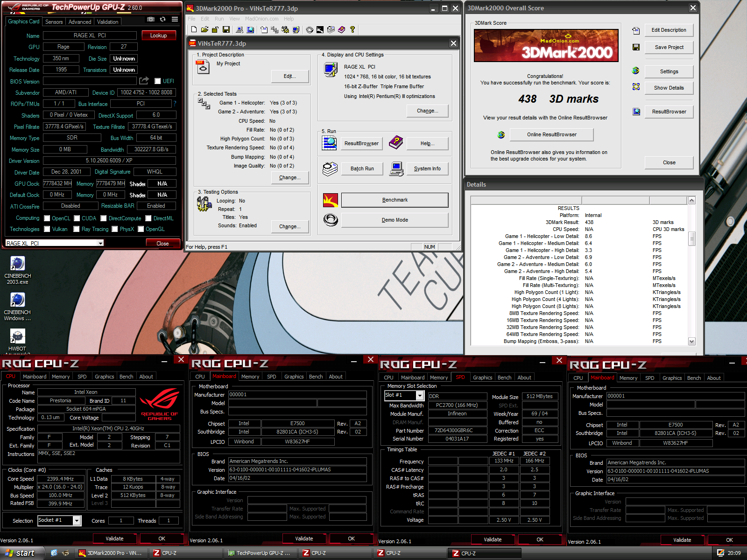Open the HWBOT desktop icon
This screenshot has height=560, width=747.
(17, 340)
